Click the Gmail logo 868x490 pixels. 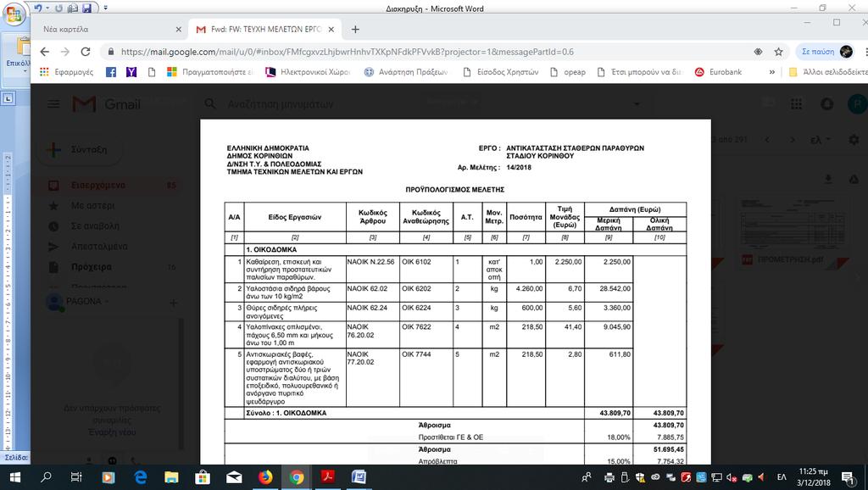coord(106,104)
